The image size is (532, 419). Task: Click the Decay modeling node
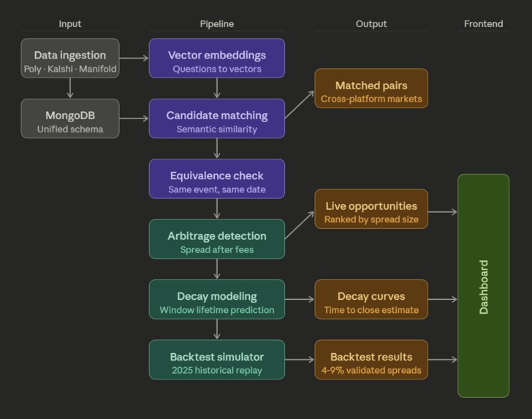point(217,299)
